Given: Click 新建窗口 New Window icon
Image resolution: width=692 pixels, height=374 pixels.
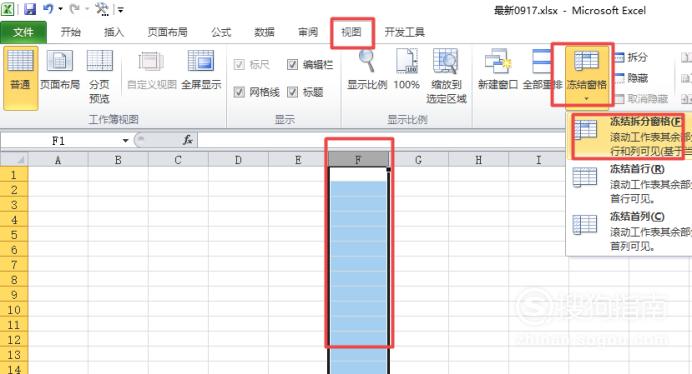Looking at the screenshot, I should [498, 70].
